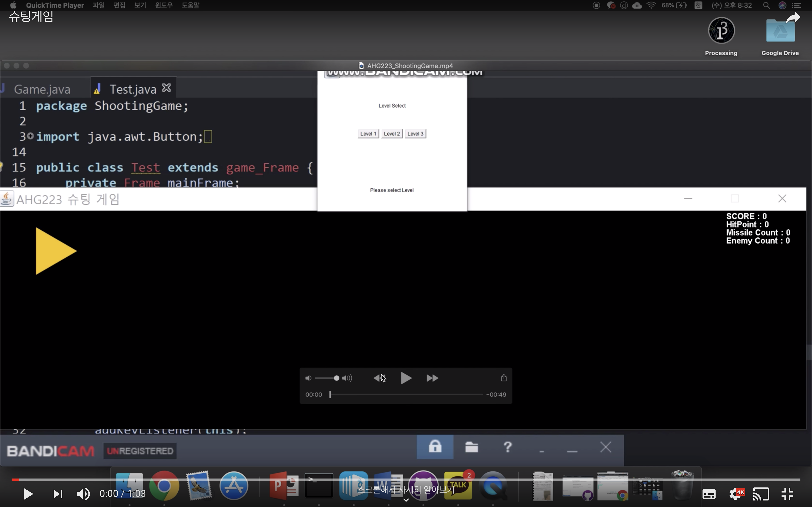Toggle subtitles in the player
812x507 pixels.
[709, 494]
